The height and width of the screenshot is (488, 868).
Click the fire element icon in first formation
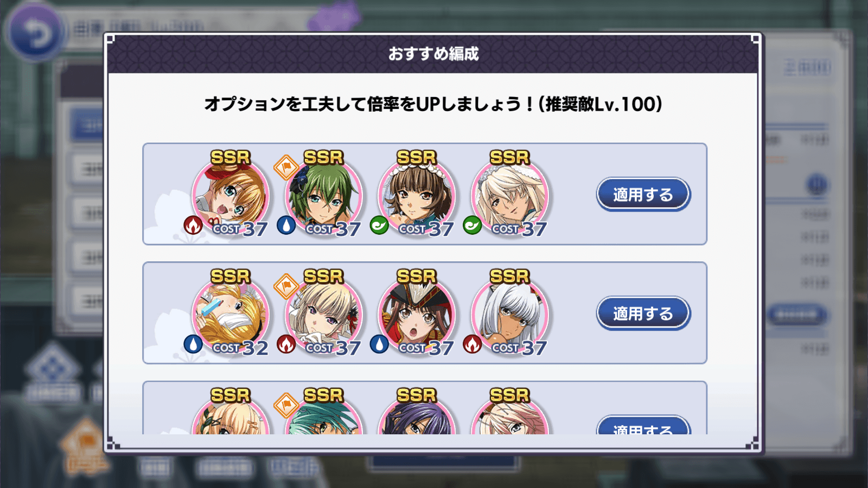(x=193, y=224)
